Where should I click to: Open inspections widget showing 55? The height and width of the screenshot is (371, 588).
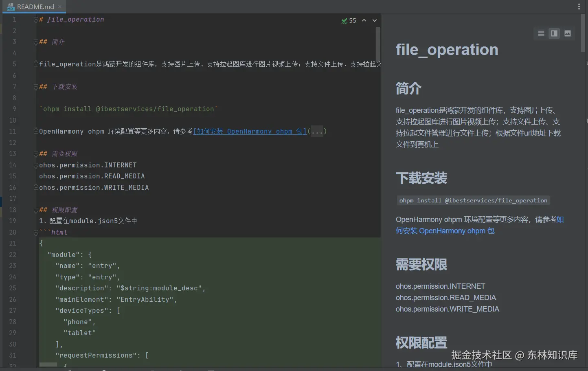point(349,20)
